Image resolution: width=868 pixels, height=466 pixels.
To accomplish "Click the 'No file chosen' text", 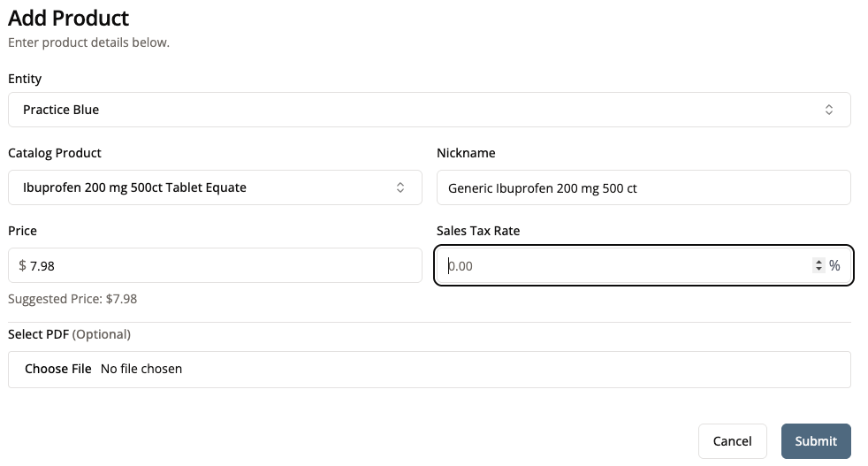I will [x=141, y=369].
